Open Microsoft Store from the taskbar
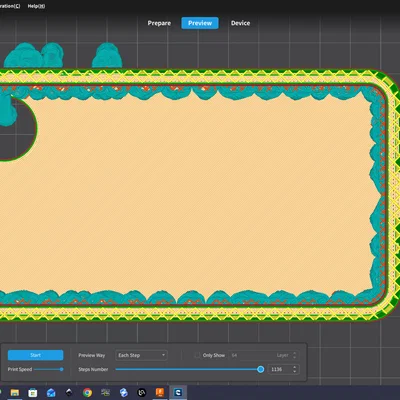400x400 pixels. [x=33, y=393]
